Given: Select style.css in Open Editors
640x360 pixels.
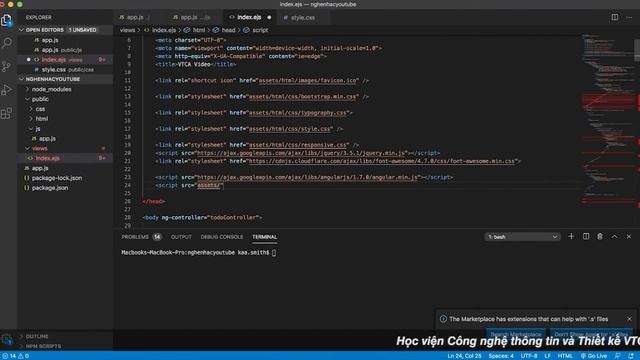Looking at the screenshot, I should tap(64, 69).
